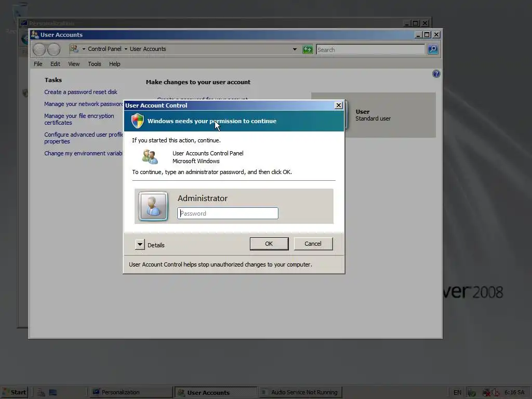Switch to Personalization taskbar button

(130, 392)
